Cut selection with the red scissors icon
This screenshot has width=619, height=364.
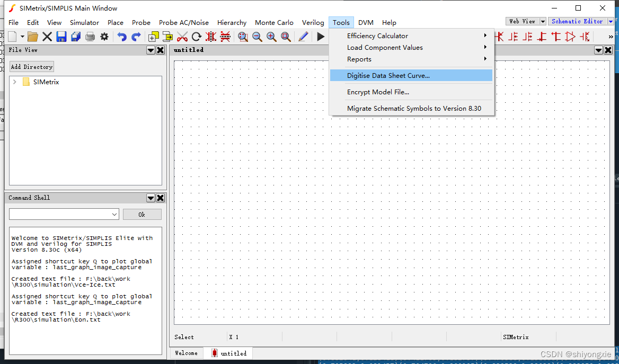click(182, 37)
